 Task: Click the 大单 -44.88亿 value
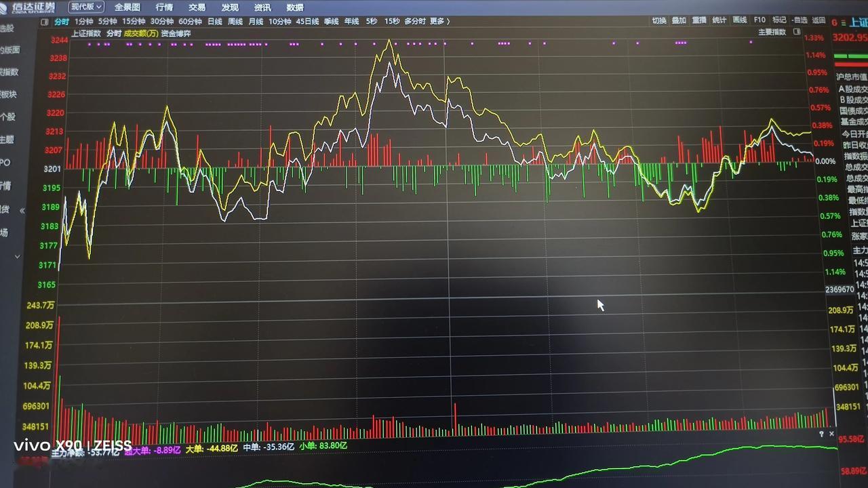211,448
